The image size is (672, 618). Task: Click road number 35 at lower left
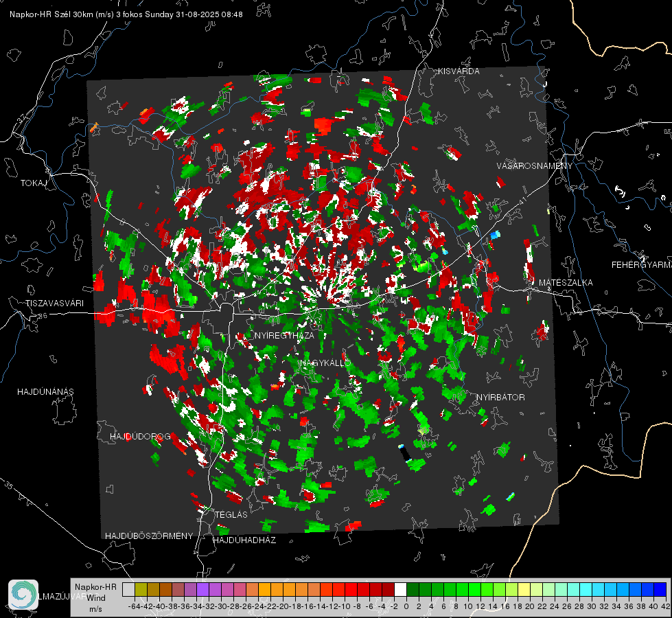8,485
